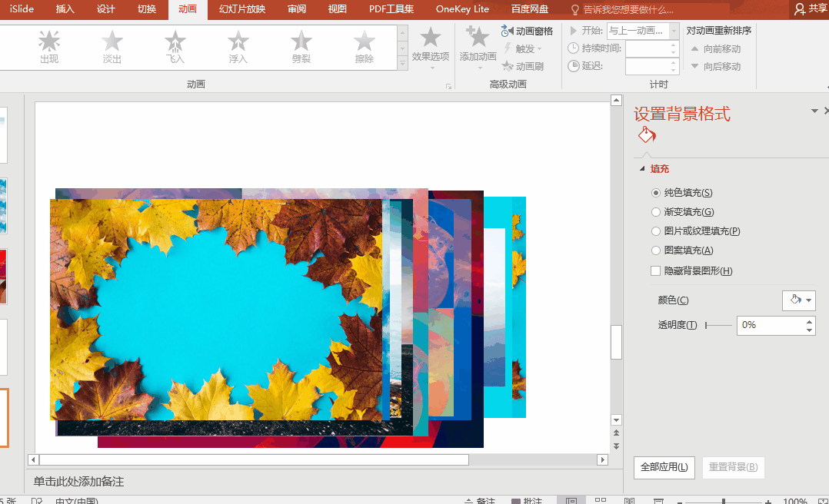This screenshot has width=829, height=504.
Task: Click 全部应用 apply to all button
Action: (x=664, y=467)
